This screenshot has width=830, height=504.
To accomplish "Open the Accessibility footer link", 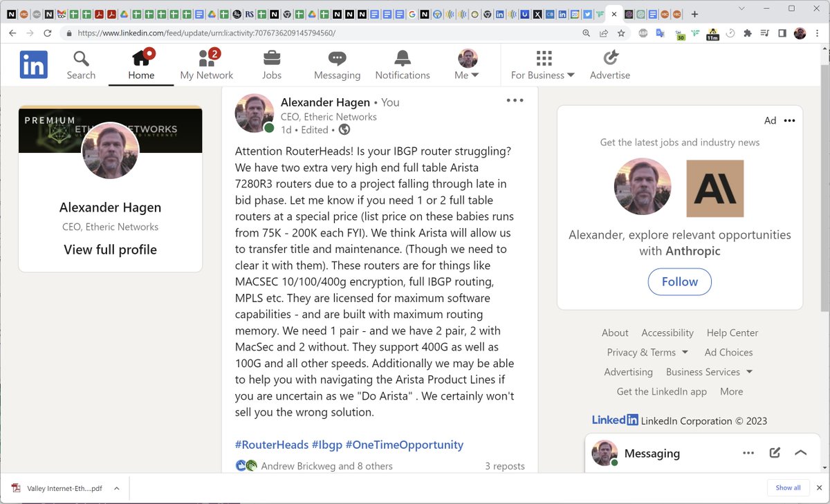I will point(667,333).
